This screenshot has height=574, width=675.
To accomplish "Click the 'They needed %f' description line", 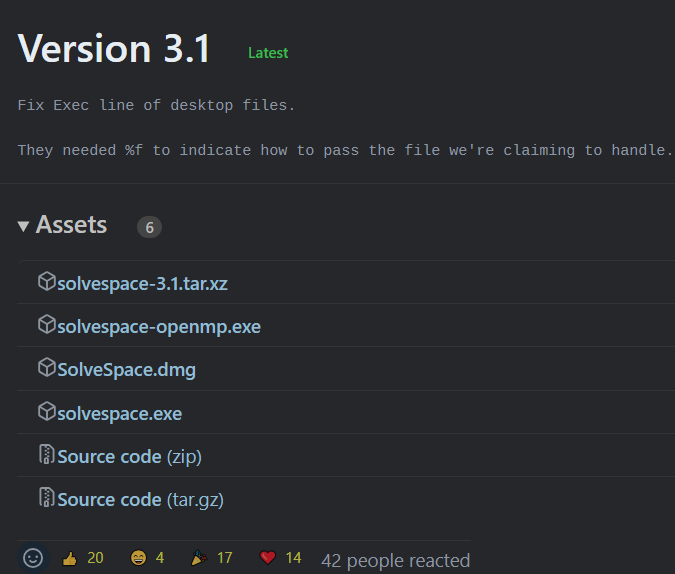I will [344, 150].
